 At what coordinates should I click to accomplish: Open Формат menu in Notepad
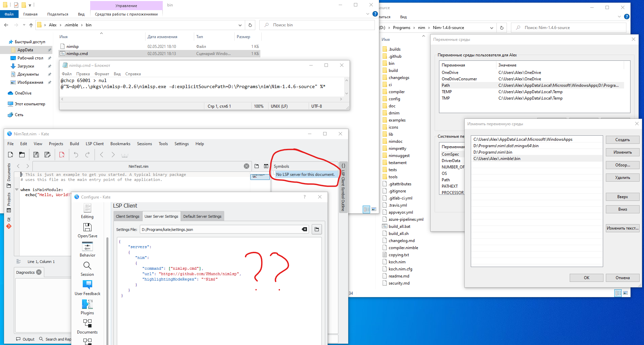[102, 74]
